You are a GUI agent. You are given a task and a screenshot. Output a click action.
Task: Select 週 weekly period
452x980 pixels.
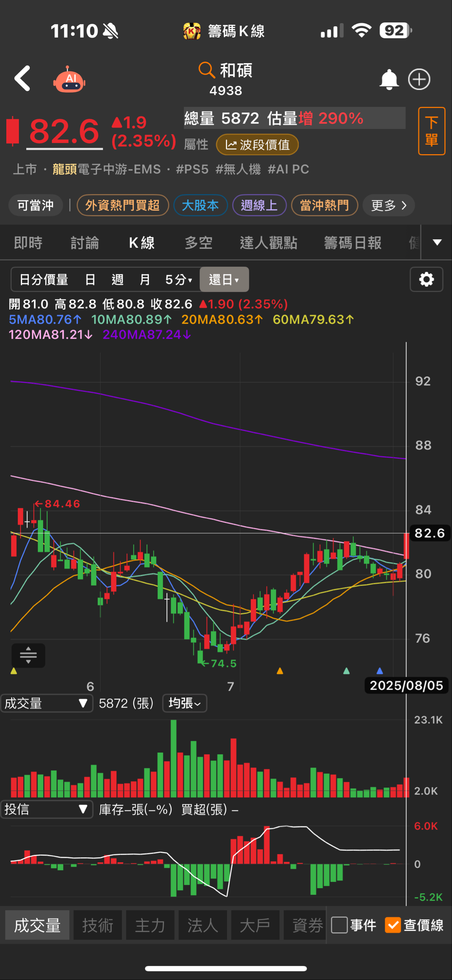coord(118,280)
